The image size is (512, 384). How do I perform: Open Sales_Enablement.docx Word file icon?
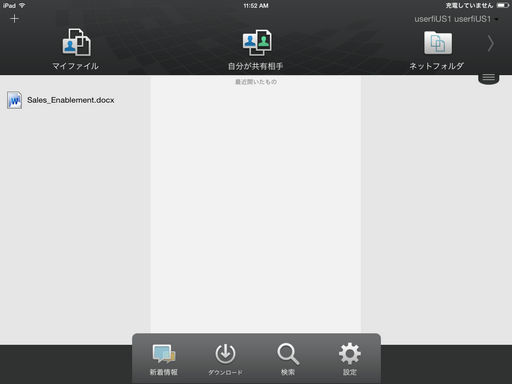point(14,100)
